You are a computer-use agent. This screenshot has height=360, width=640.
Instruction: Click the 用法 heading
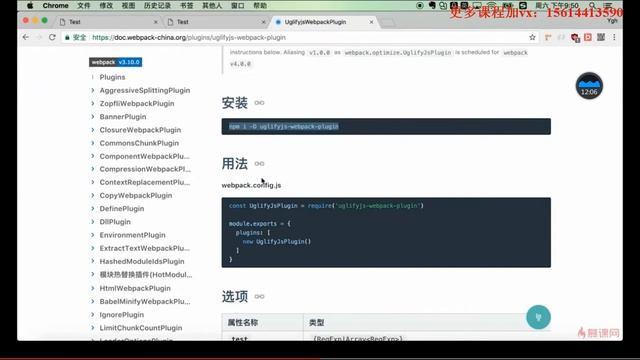click(235, 164)
